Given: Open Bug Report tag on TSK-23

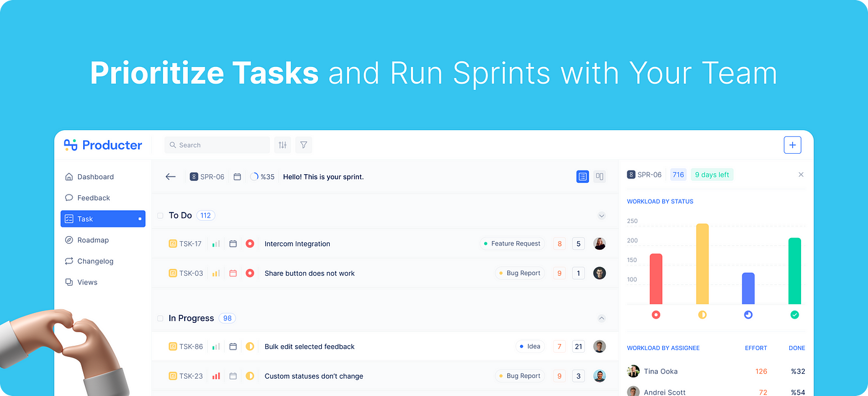Looking at the screenshot, I should click(520, 376).
